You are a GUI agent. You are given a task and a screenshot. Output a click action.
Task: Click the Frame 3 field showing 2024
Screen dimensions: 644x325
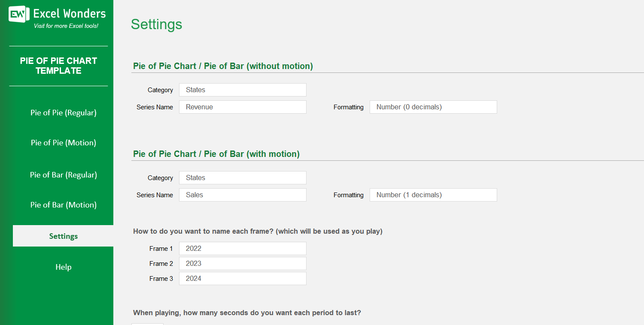click(x=243, y=279)
